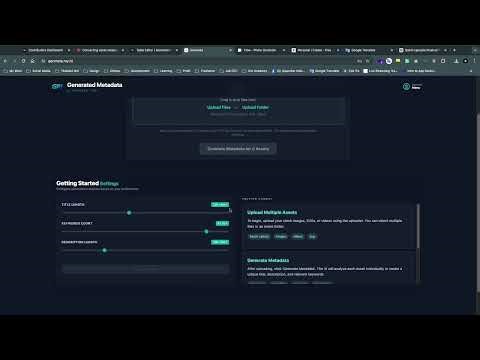Adjust the Description Length slider handle

pos(104,250)
